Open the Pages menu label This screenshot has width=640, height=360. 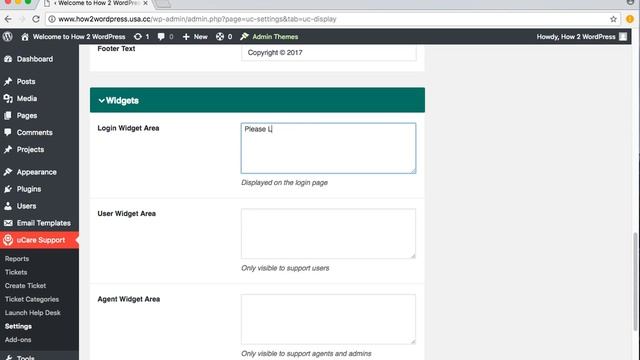pyautogui.click(x=27, y=116)
